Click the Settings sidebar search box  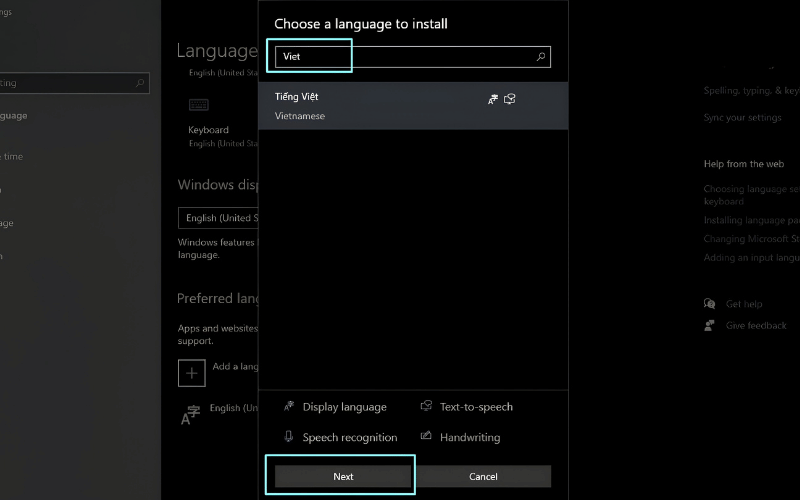74,83
